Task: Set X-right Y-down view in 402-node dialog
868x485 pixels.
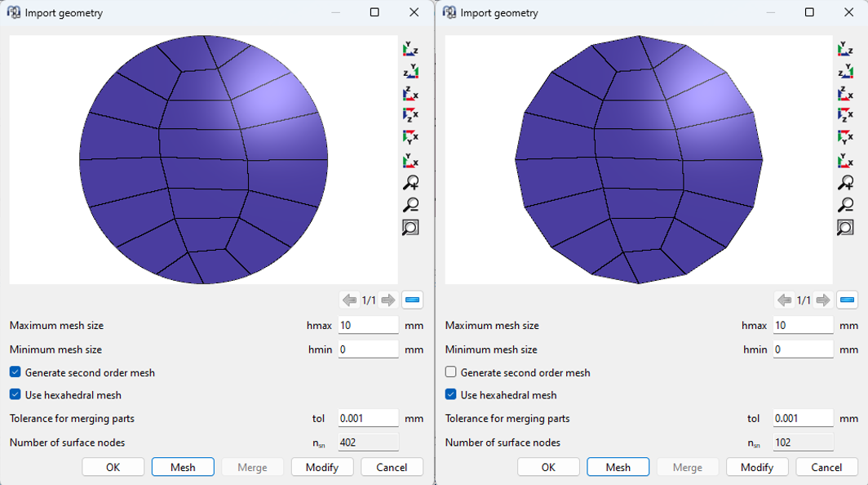Action: (x=410, y=137)
